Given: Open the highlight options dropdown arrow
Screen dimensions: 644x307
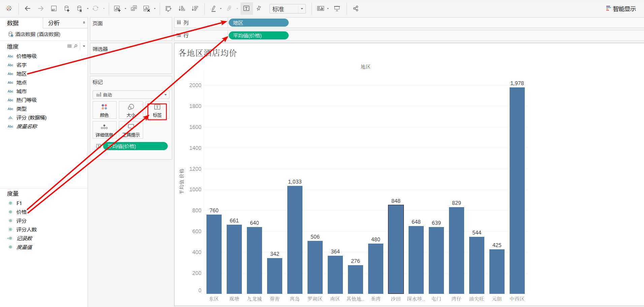Looking at the screenshot, I should (221, 9).
